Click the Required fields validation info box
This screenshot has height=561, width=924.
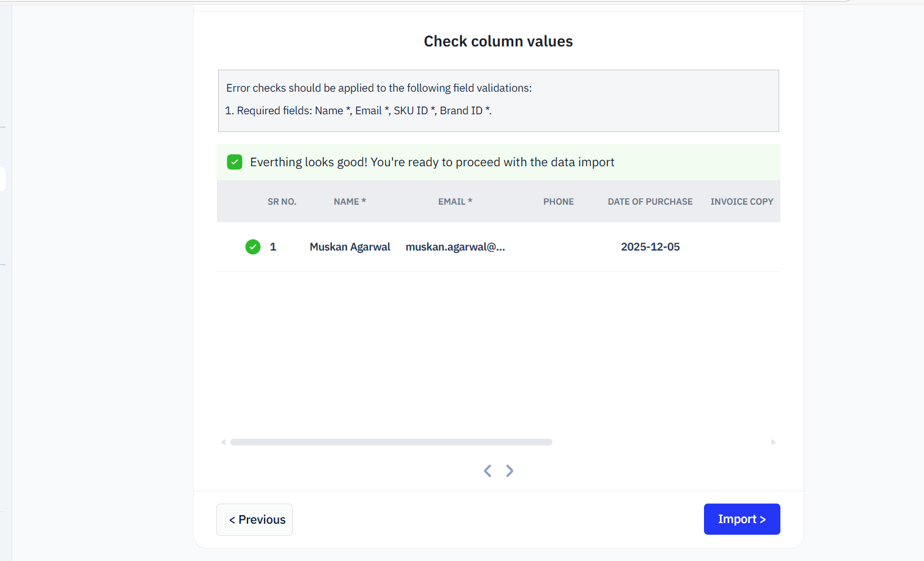coord(498,100)
